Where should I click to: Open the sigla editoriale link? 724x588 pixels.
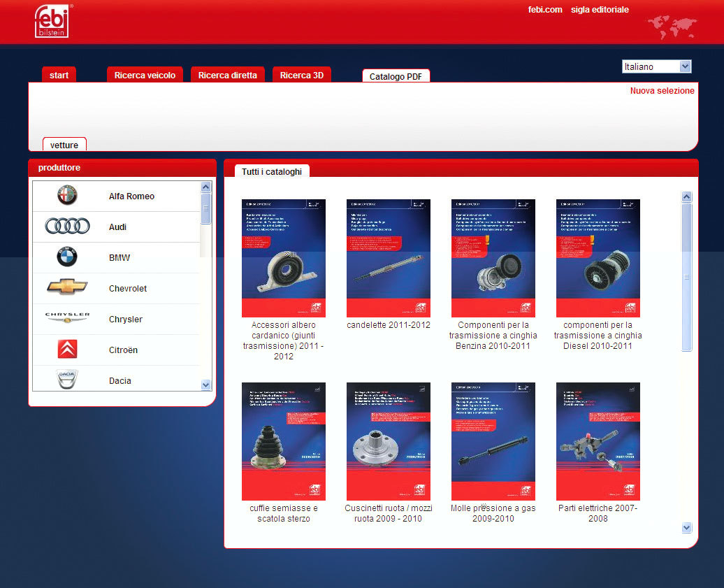[x=600, y=10]
